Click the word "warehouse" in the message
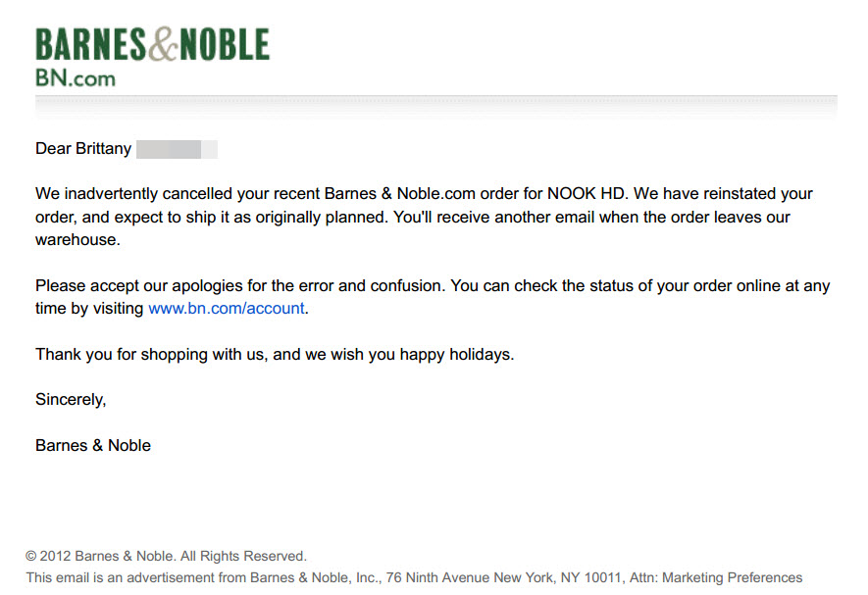Image resolution: width=868 pixels, height=595 pixels. (x=77, y=239)
